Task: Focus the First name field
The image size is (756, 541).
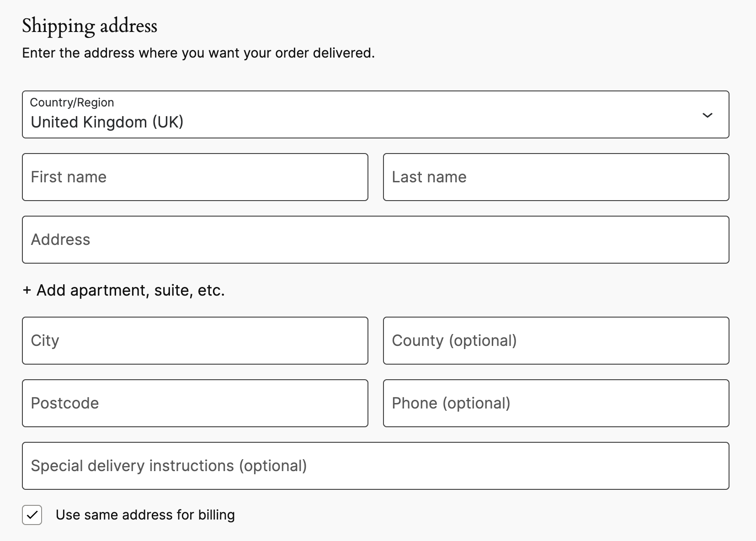Action: (x=195, y=177)
